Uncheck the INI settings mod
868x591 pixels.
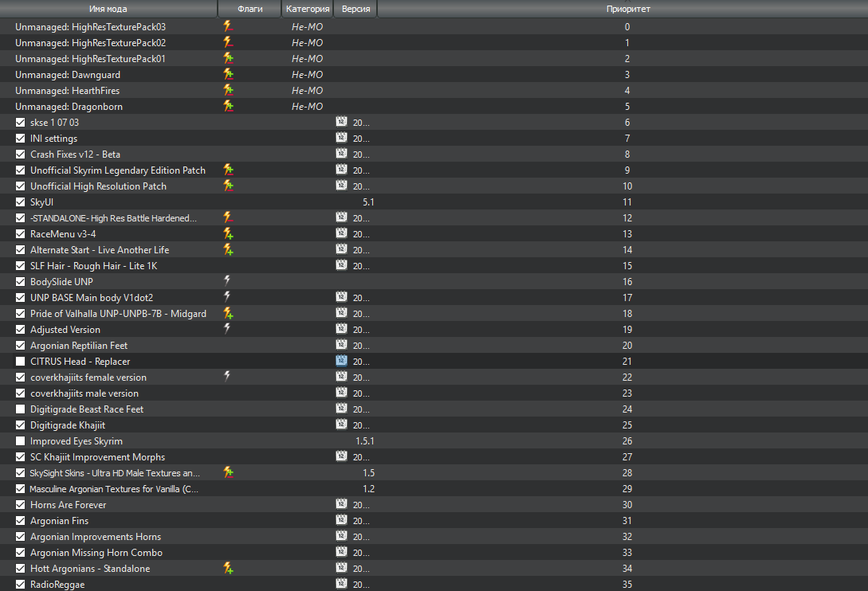point(21,139)
